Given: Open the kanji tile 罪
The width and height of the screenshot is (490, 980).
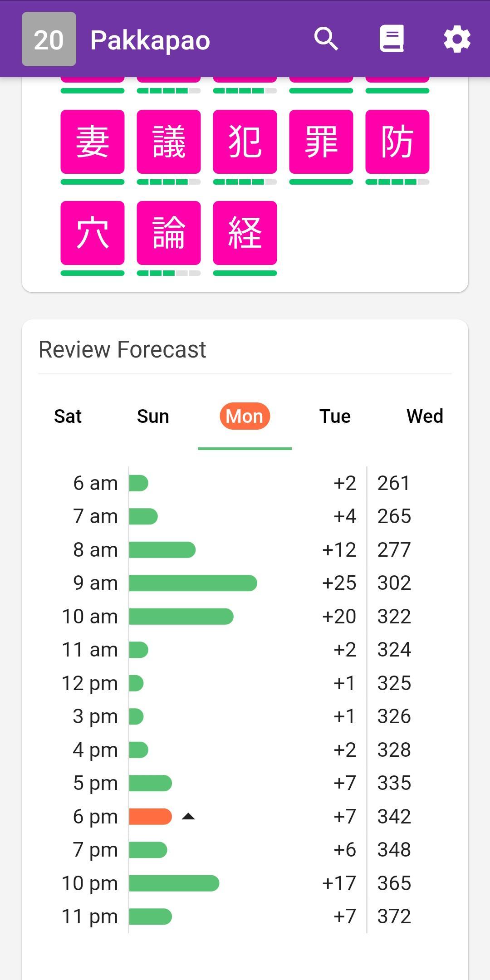Looking at the screenshot, I should (321, 142).
